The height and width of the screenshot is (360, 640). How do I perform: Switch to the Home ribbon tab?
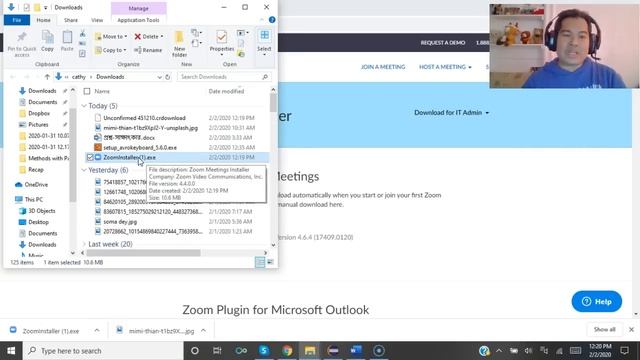[43, 20]
